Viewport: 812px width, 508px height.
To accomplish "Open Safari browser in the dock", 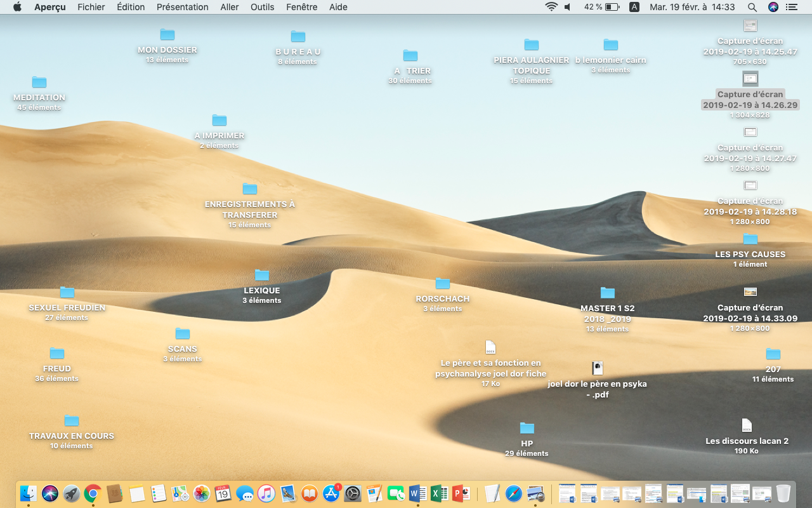I will click(x=514, y=493).
